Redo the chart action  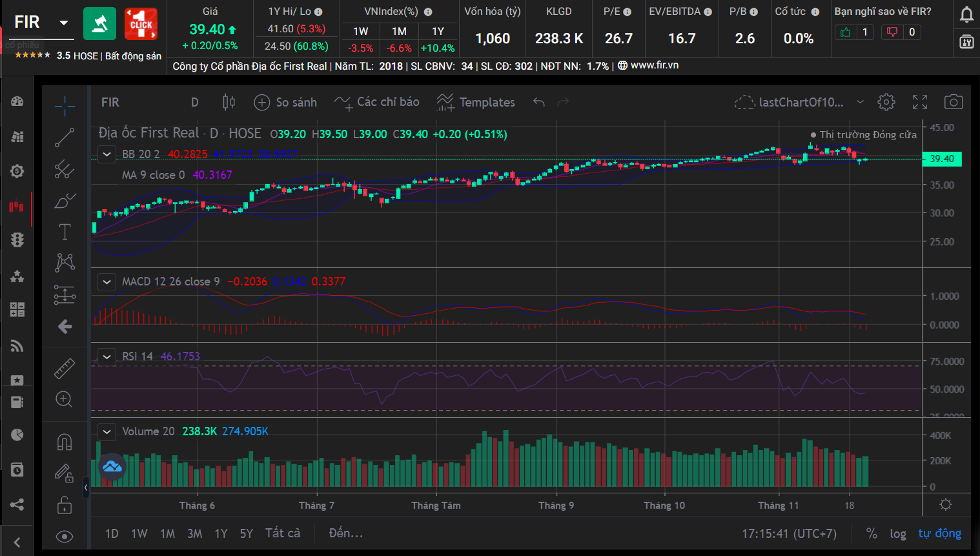tap(563, 102)
